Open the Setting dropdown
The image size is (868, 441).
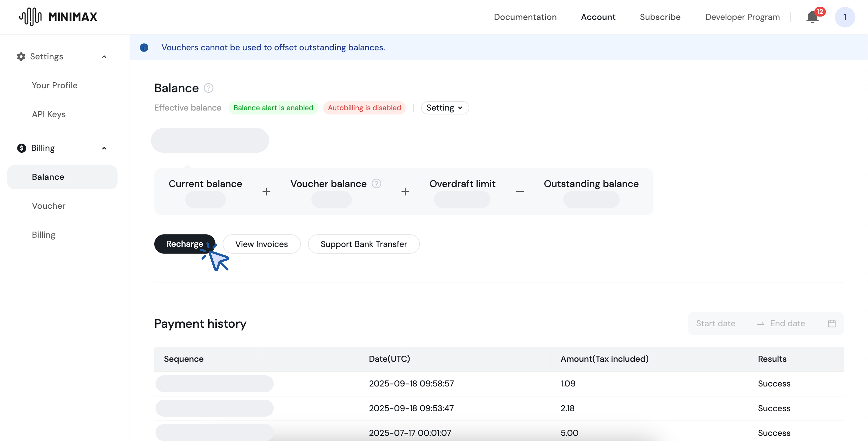click(444, 108)
